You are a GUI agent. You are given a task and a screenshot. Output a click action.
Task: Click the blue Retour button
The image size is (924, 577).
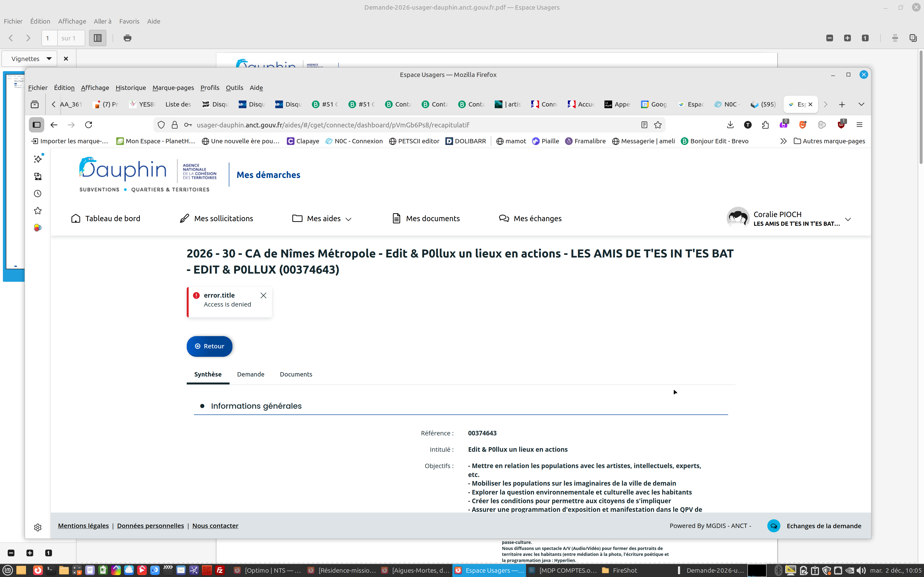[x=209, y=346]
